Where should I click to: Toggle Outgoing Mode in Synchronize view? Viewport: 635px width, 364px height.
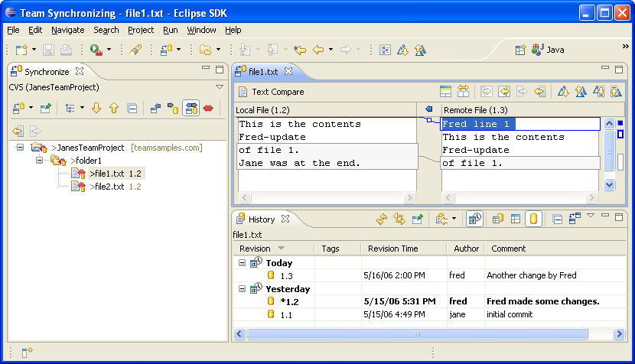173,108
